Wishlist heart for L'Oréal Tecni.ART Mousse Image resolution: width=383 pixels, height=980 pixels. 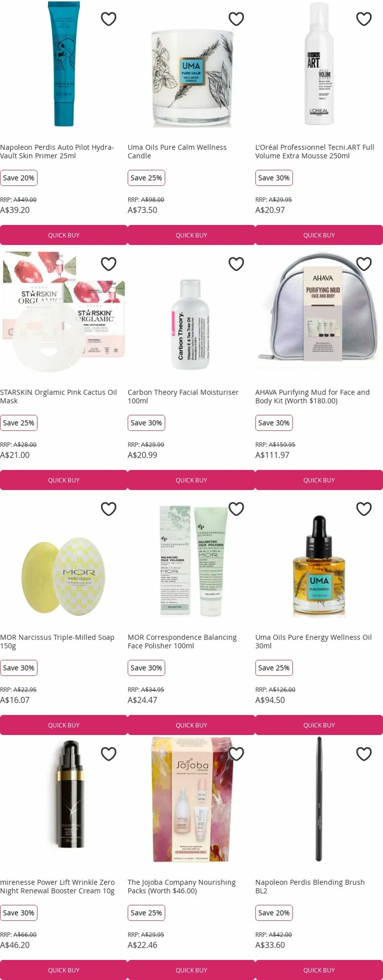click(364, 19)
